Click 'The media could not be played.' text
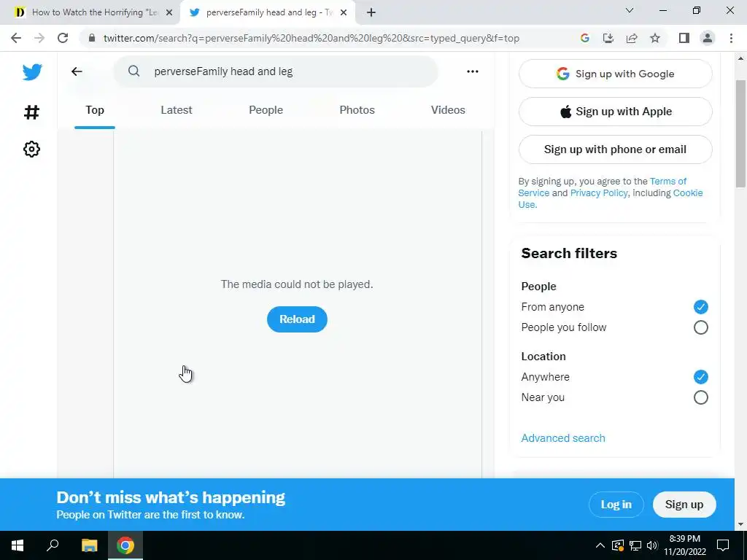This screenshot has width=747, height=560. (297, 284)
